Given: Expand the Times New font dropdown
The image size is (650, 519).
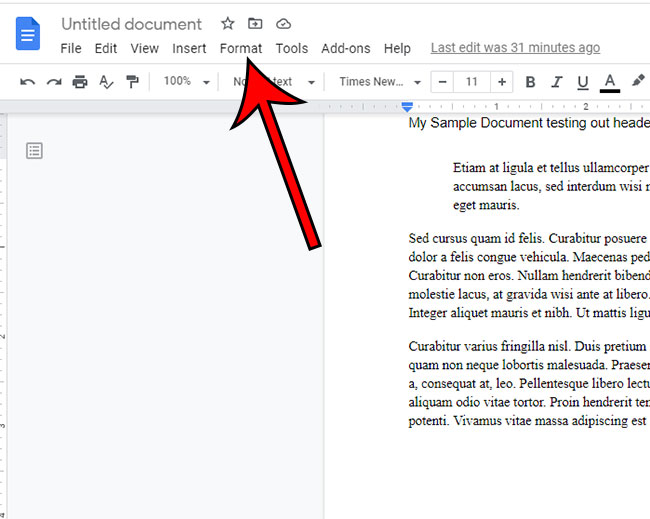Looking at the screenshot, I should pyautogui.click(x=379, y=82).
